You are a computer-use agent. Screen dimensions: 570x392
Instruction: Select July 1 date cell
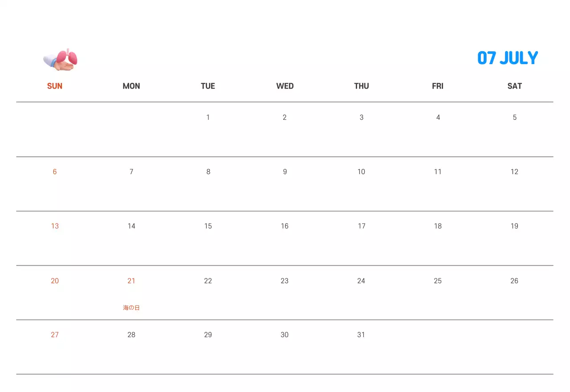[208, 118]
